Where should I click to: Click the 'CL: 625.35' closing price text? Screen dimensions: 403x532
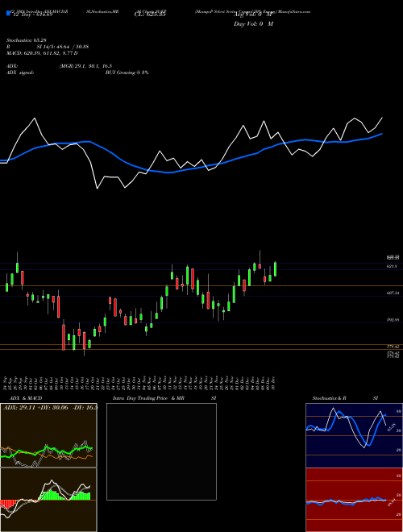[150, 15]
